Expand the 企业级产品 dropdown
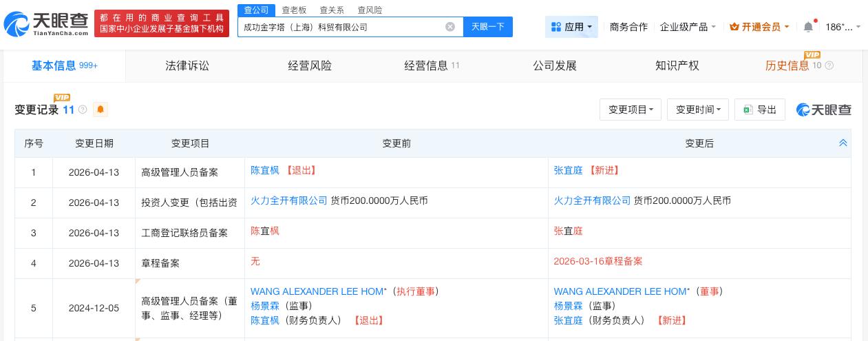This screenshot has width=868, height=341. (x=688, y=27)
